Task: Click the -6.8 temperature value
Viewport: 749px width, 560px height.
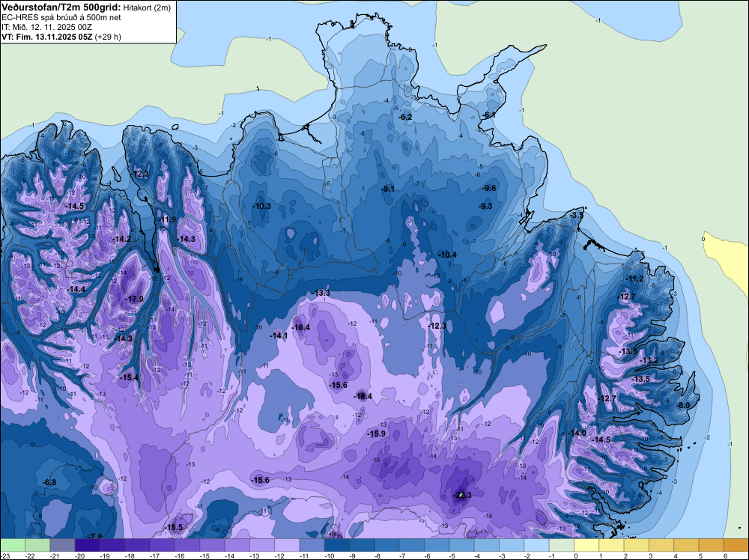Action: tap(49, 482)
